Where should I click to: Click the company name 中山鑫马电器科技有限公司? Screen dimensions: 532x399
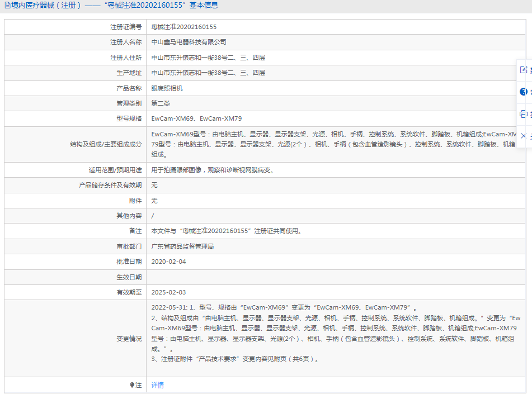coord(189,42)
